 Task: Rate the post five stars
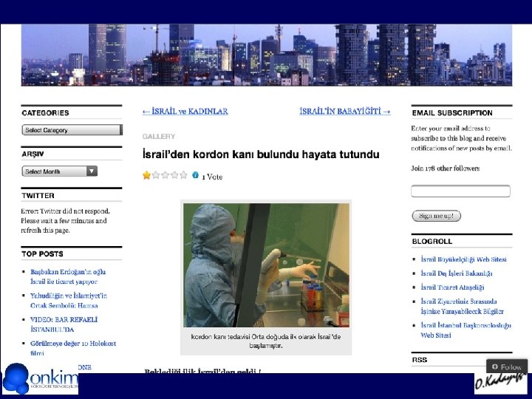click(183, 175)
